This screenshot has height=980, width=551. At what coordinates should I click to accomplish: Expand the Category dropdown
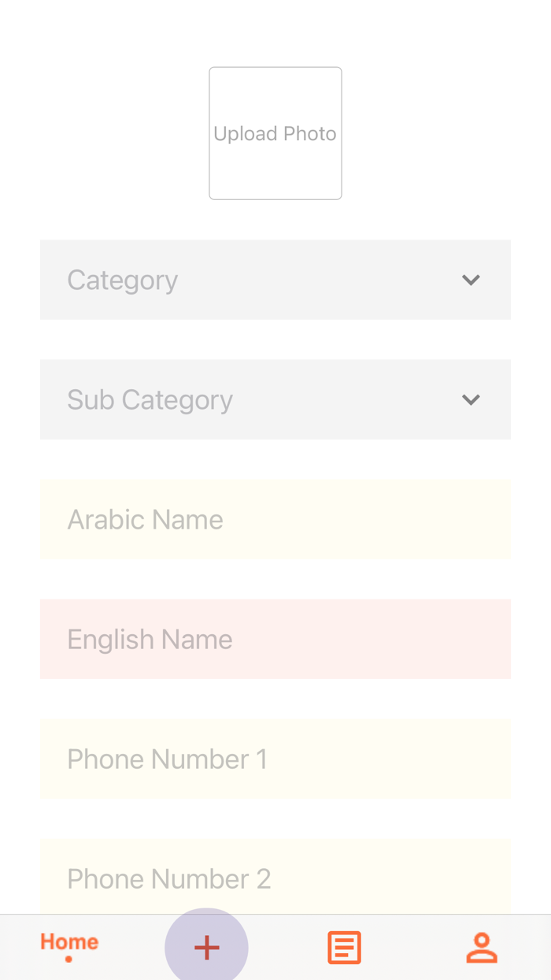[275, 280]
